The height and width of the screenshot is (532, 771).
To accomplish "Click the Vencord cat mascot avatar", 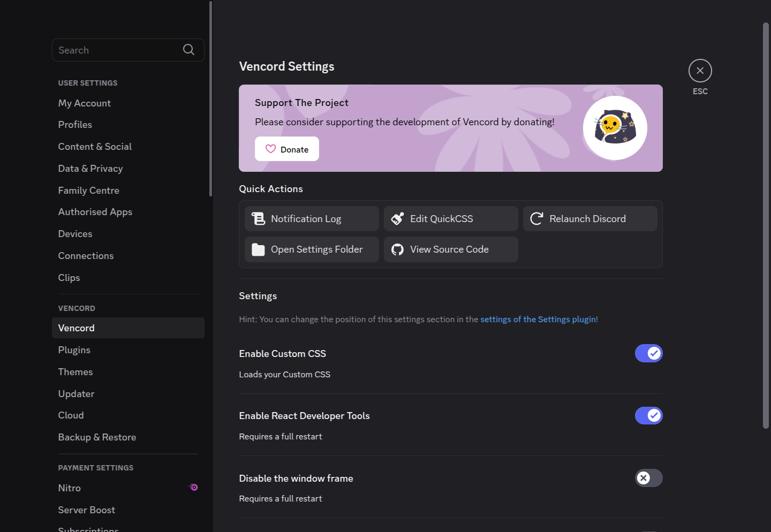I will tap(615, 128).
